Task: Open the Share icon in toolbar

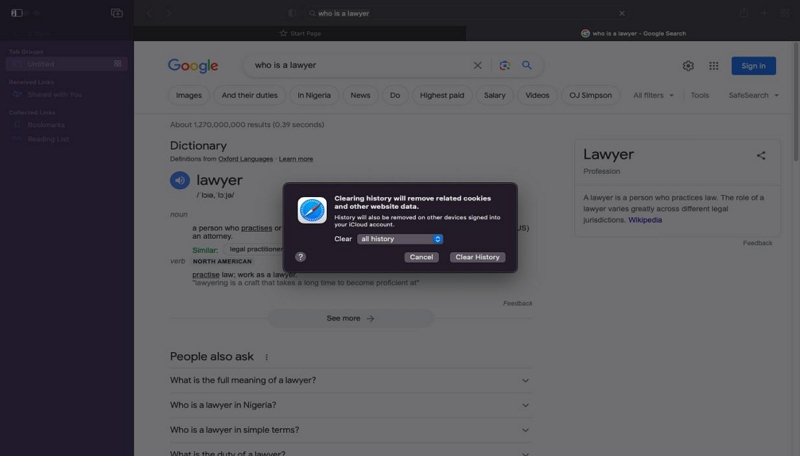Action: (x=744, y=13)
